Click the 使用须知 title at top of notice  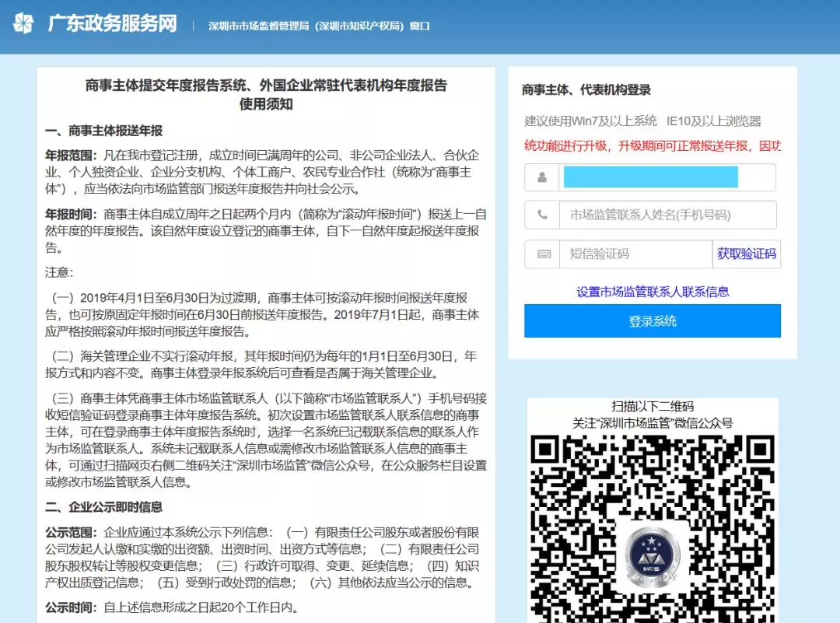pyautogui.click(x=266, y=104)
